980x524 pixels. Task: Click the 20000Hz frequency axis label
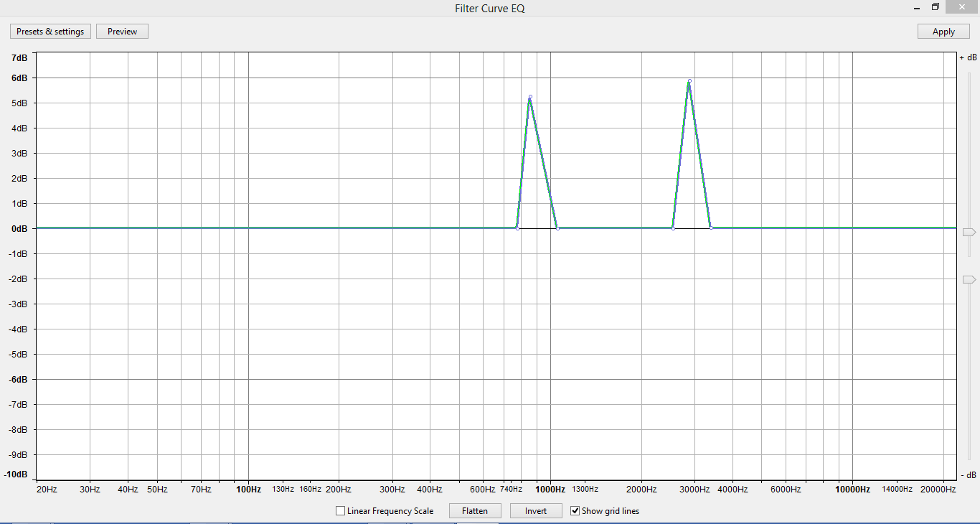click(x=938, y=490)
